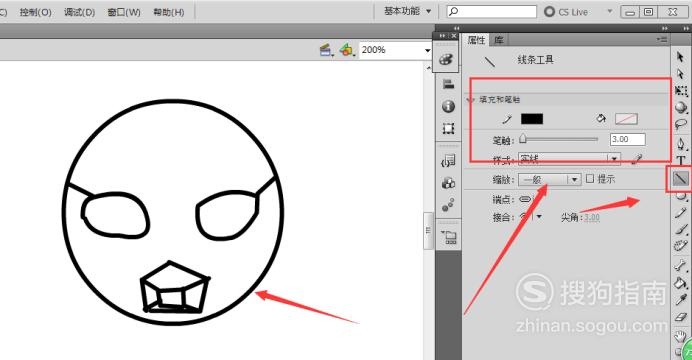Viewport: 692px width, 360px height.
Task: Enable the 提示 stroke hinting checkbox
Action: pos(590,179)
